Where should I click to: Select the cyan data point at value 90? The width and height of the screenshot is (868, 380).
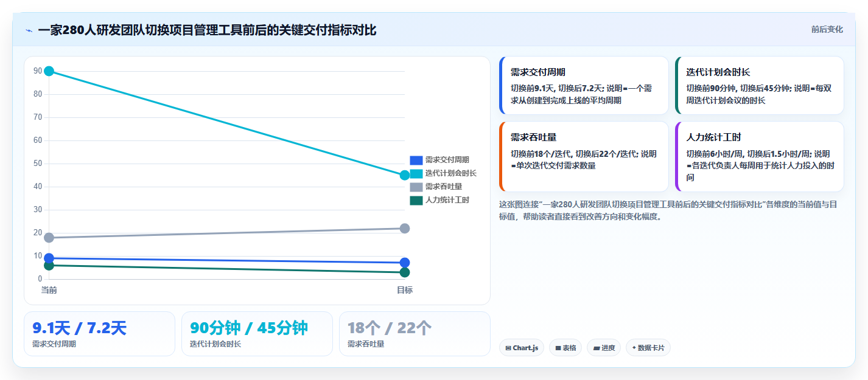pos(49,71)
